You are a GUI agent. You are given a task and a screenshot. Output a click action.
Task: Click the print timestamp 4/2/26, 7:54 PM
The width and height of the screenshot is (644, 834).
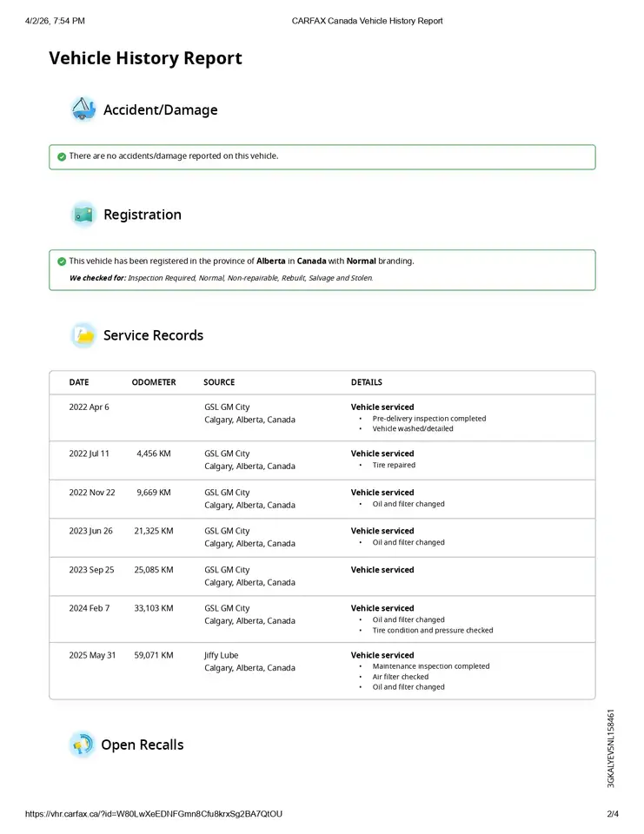tap(55, 21)
